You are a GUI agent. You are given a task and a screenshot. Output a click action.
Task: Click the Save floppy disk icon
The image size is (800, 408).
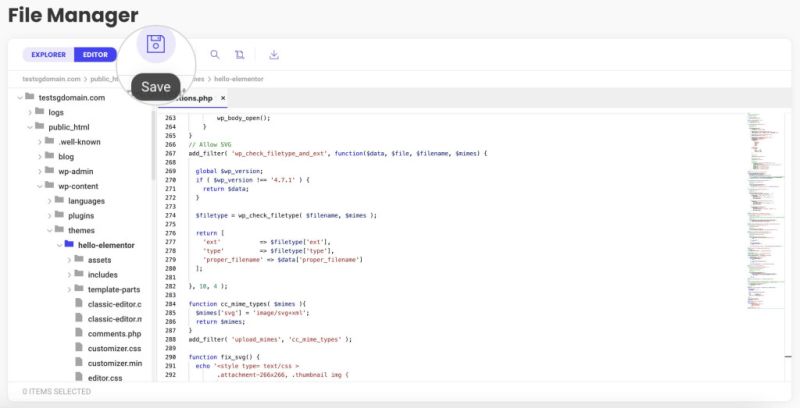(156, 44)
